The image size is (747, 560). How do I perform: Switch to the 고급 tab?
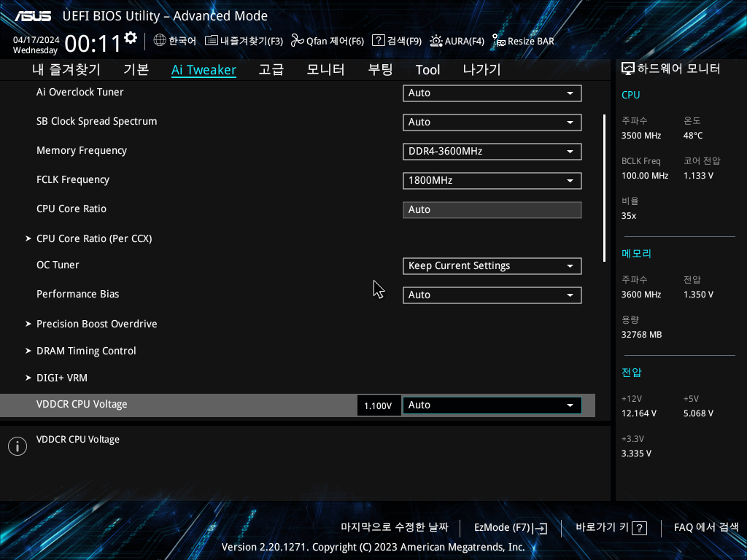click(x=271, y=69)
